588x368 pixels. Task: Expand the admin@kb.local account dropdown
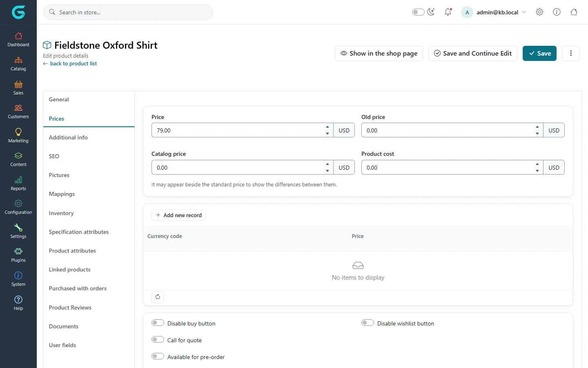click(494, 12)
